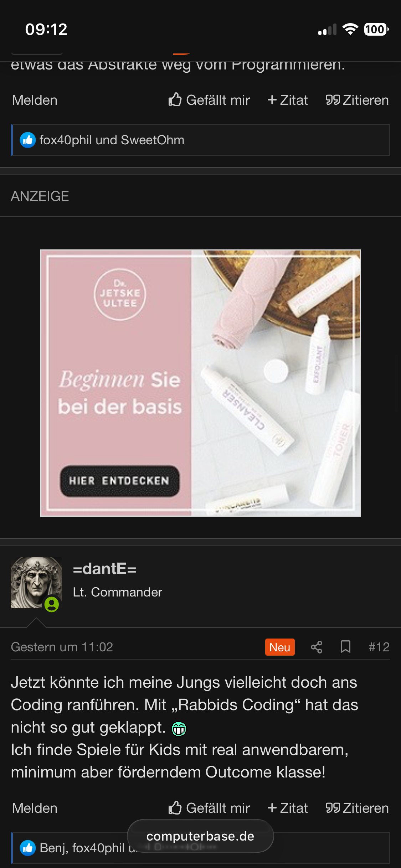
Task: Open the computerbase.de address pill
Action: point(200,836)
